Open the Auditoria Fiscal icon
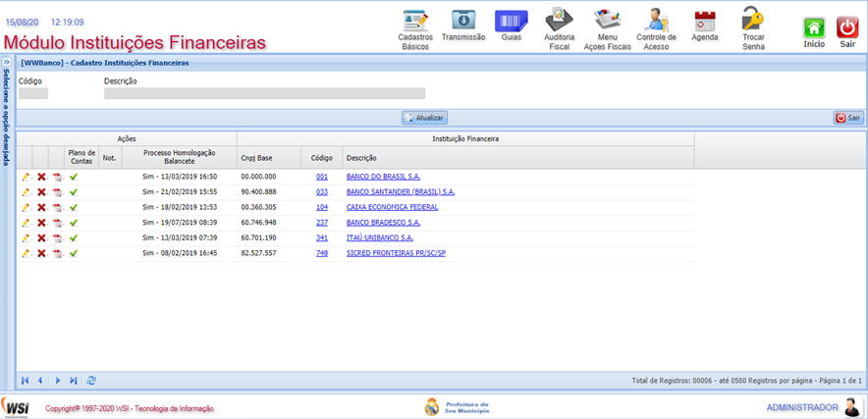Screen dimensions: 868x419 tap(559, 21)
